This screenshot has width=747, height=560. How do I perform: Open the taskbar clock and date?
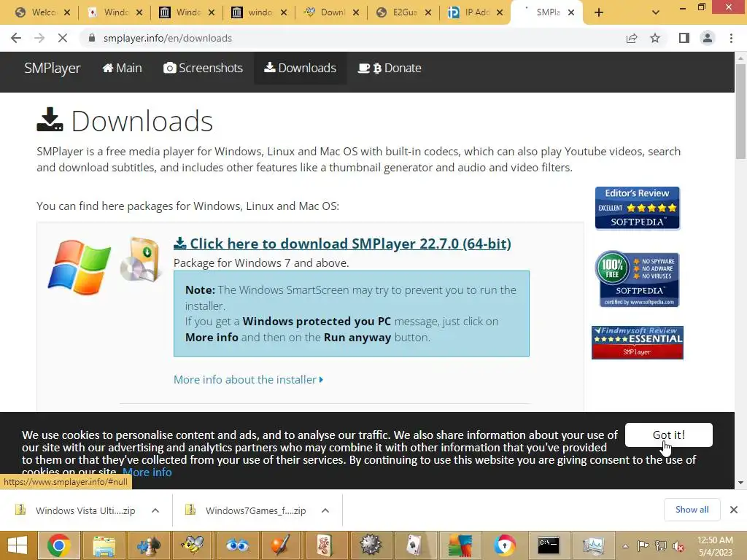click(715, 546)
